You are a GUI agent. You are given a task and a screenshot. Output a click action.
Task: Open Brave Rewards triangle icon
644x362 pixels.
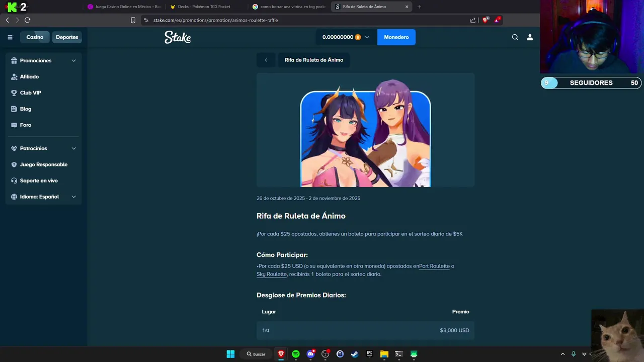click(497, 20)
